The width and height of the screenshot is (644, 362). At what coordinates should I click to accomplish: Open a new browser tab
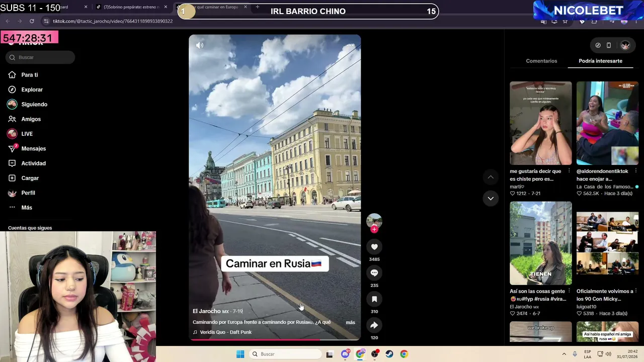coord(258,7)
